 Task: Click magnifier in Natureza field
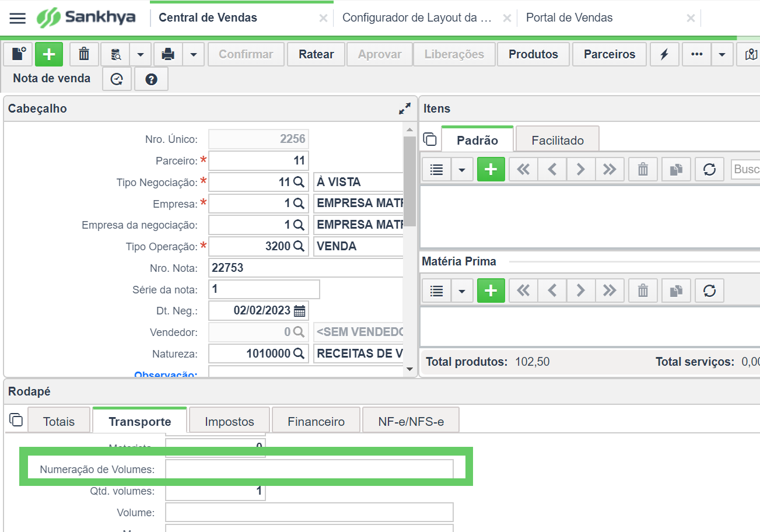(x=299, y=353)
